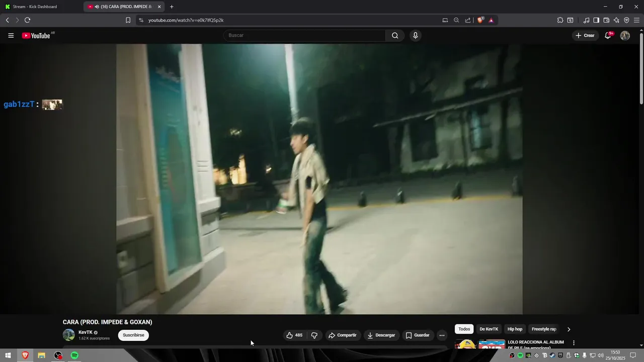Open Steam tray icon

552,355
